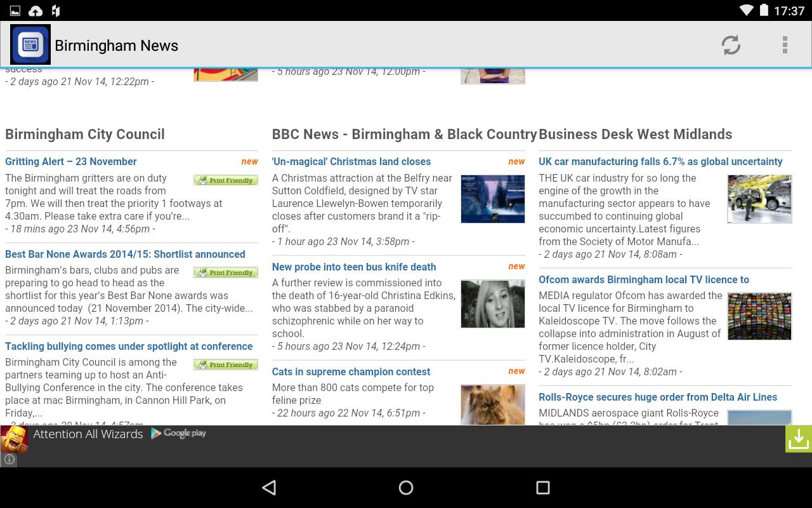Screen dimensions: 812x508
Task: Tap the car factory thumbnail
Action: [x=759, y=199]
